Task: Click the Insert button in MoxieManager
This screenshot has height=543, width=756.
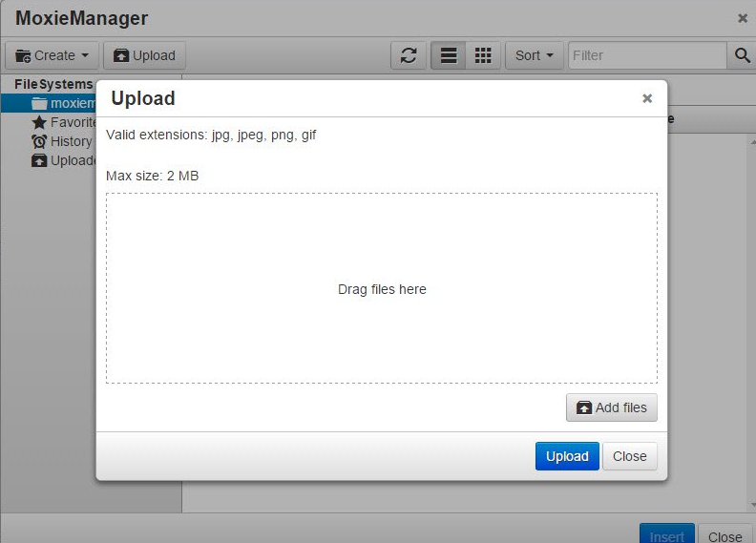Action: point(667,534)
